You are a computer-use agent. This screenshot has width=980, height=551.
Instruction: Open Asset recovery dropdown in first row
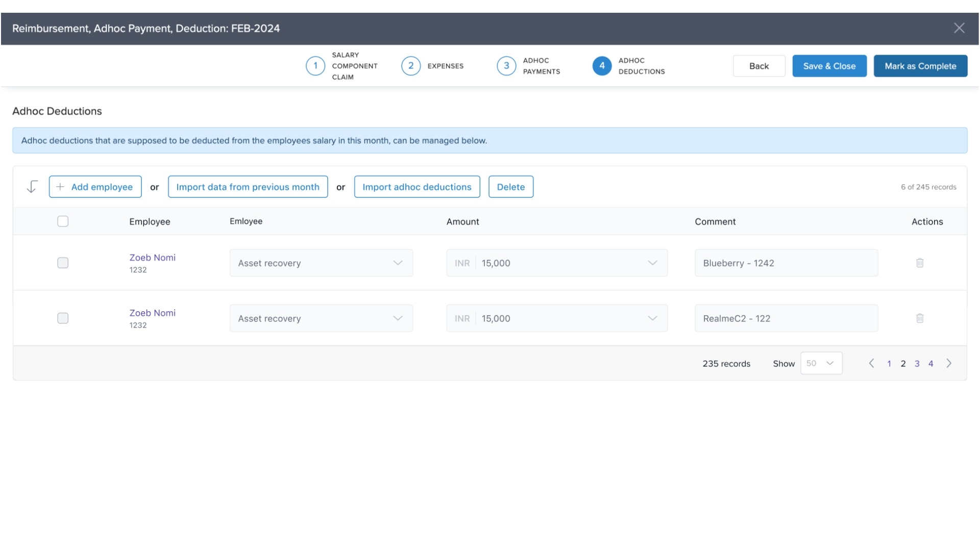tap(321, 263)
